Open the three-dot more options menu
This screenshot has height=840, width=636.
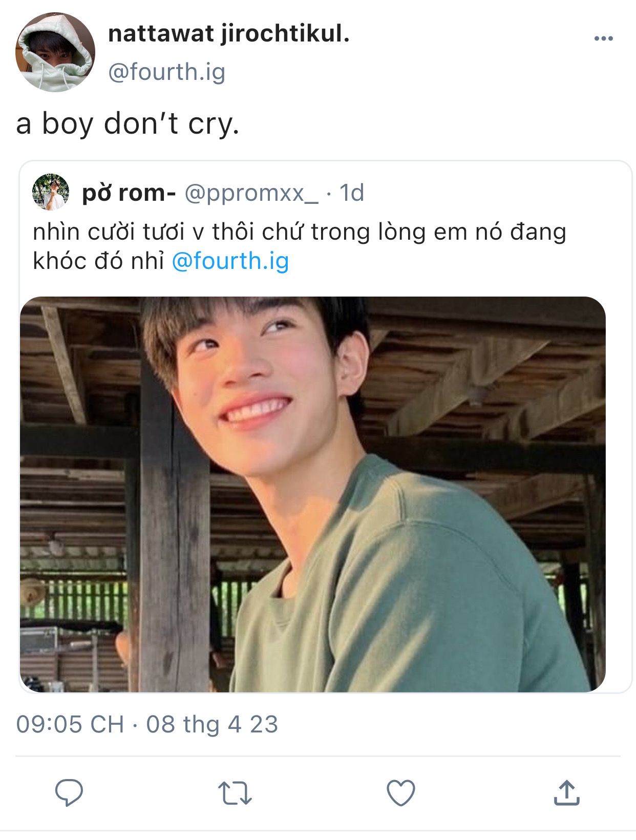pyautogui.click(x=603, y=38)
